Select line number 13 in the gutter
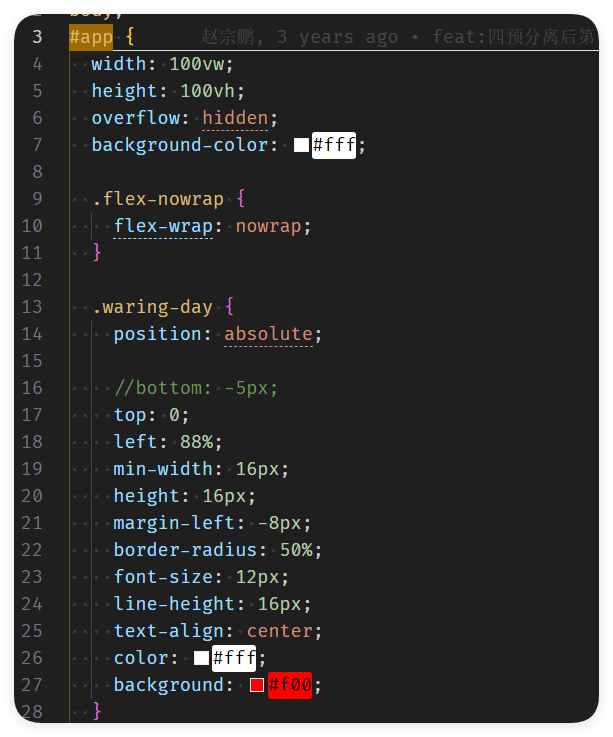Viewport: 613px width, 737px height. coord(32,307)
